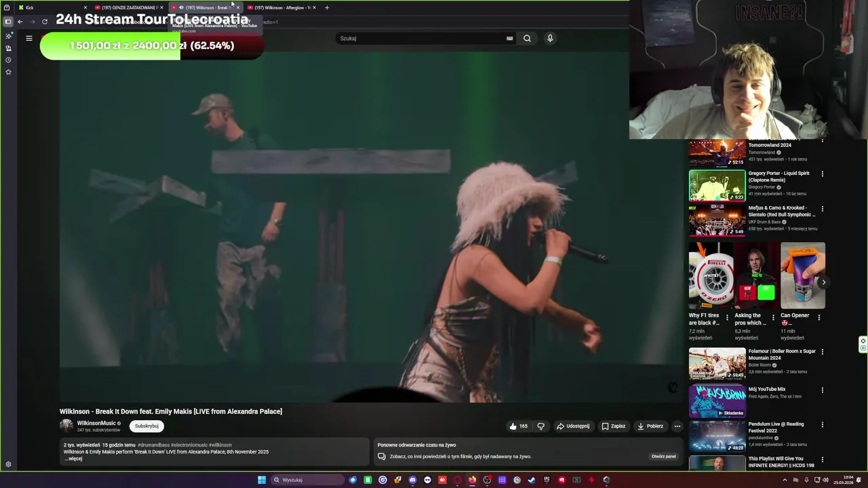Open the Why F1 tires are black short
Viewport: 868px width, 488px height.
(x=711, y=275)
